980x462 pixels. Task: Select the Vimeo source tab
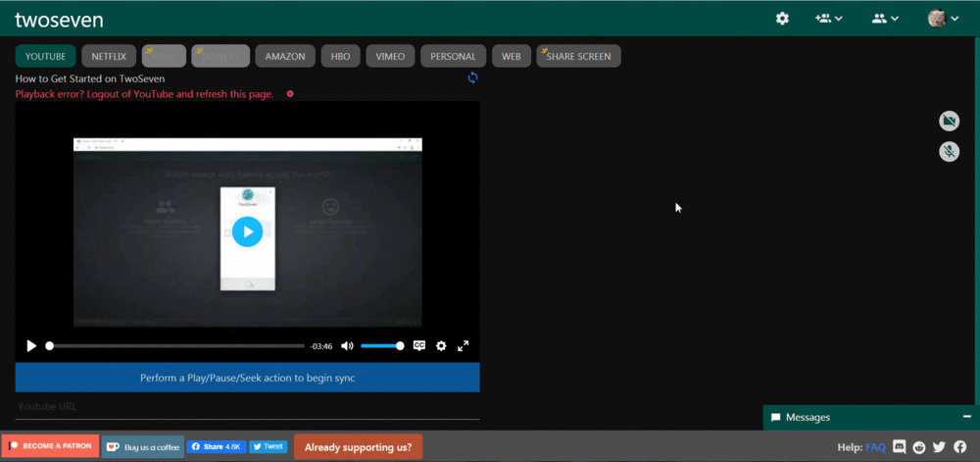(390, 57)
